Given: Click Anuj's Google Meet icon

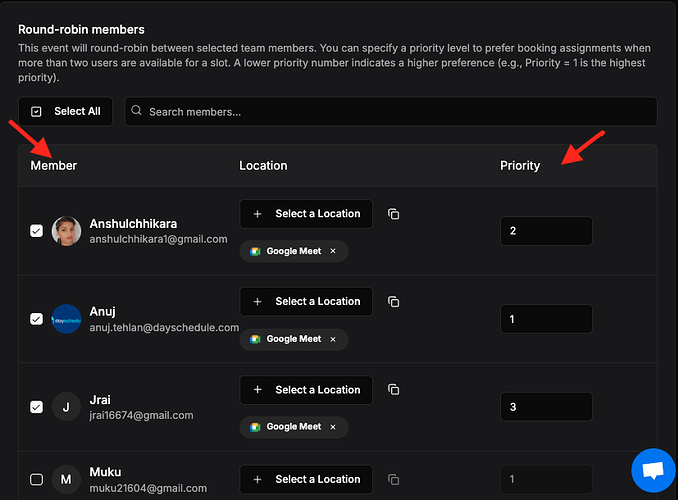Looking at the screenshot, I should point(255,339).
